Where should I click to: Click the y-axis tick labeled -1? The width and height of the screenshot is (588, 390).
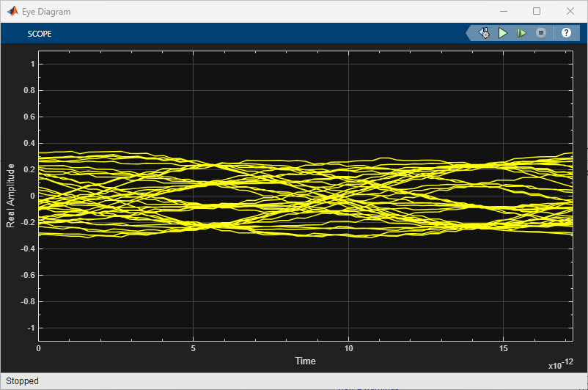[x=30, y=328]
